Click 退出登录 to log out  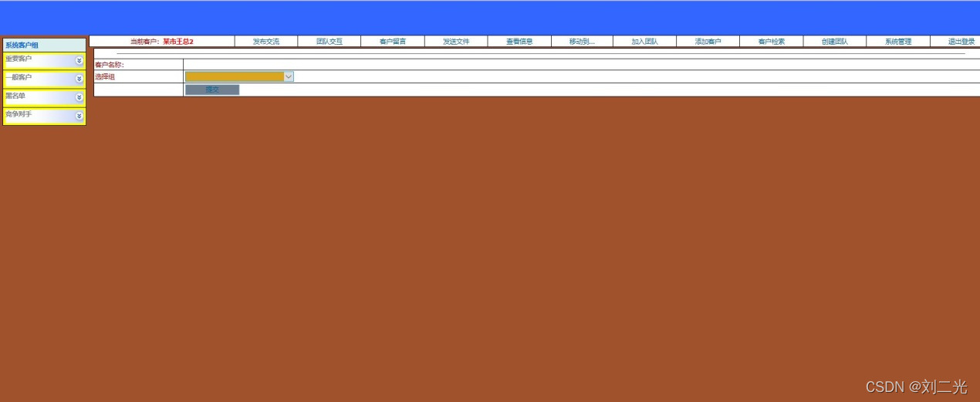[961, 42]
